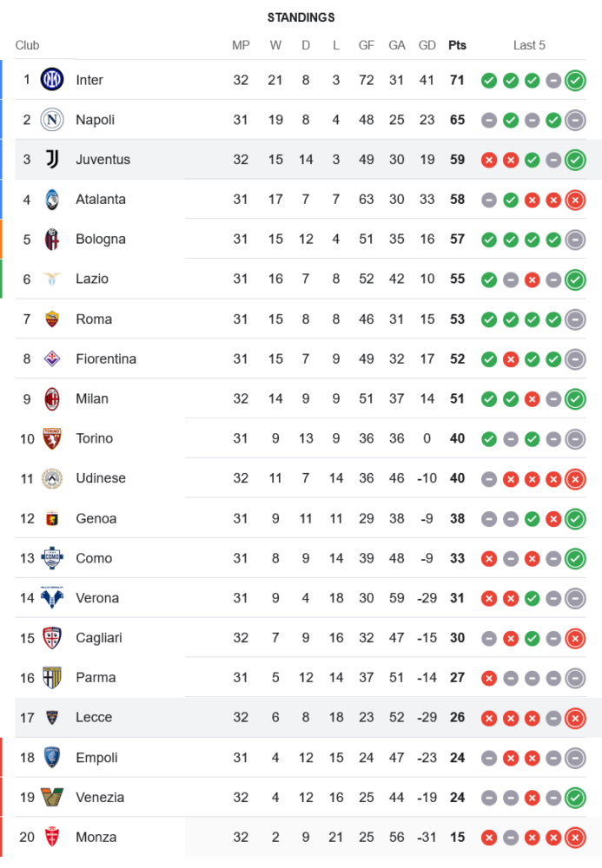Open the Bologna team link
The height and width of the screenshot is (868, 602).
(101, 240)
